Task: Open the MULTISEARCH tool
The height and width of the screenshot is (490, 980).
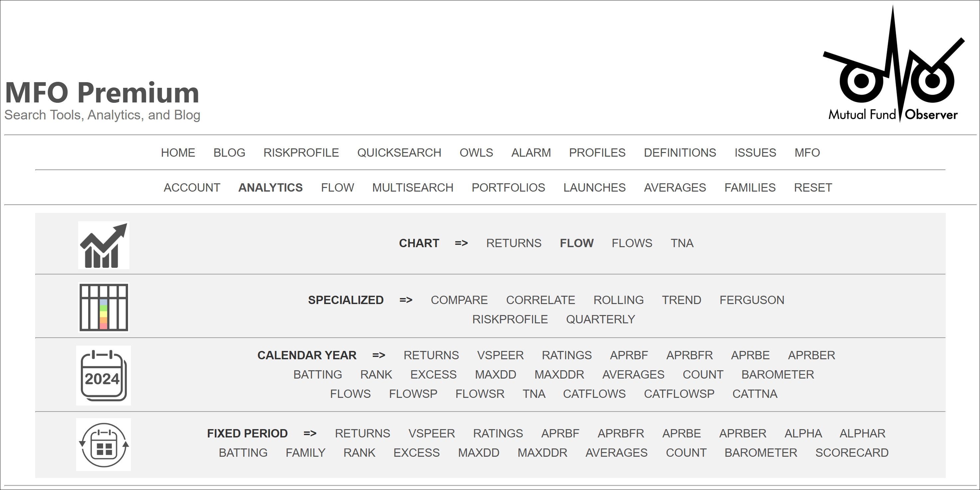Action: point(413,188)
